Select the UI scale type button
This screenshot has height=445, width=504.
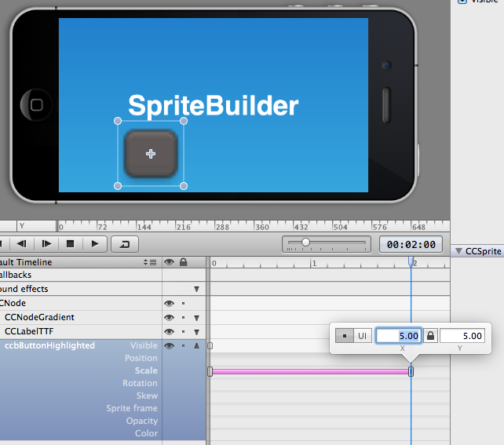pyautogui.click(x=363, y=336)
